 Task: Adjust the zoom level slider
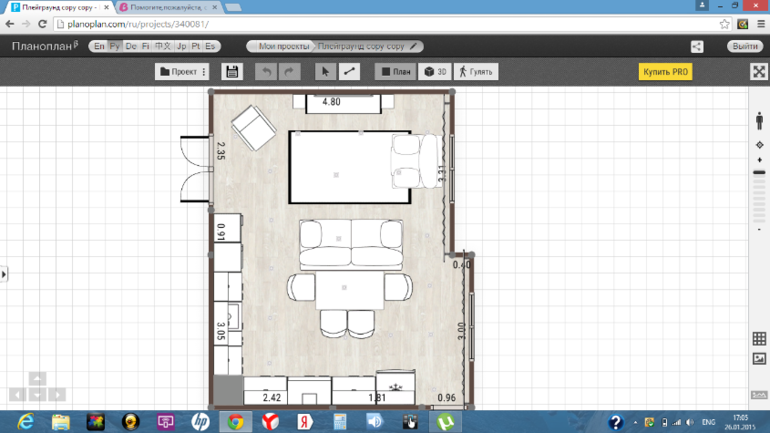click(x=760, y=173)
